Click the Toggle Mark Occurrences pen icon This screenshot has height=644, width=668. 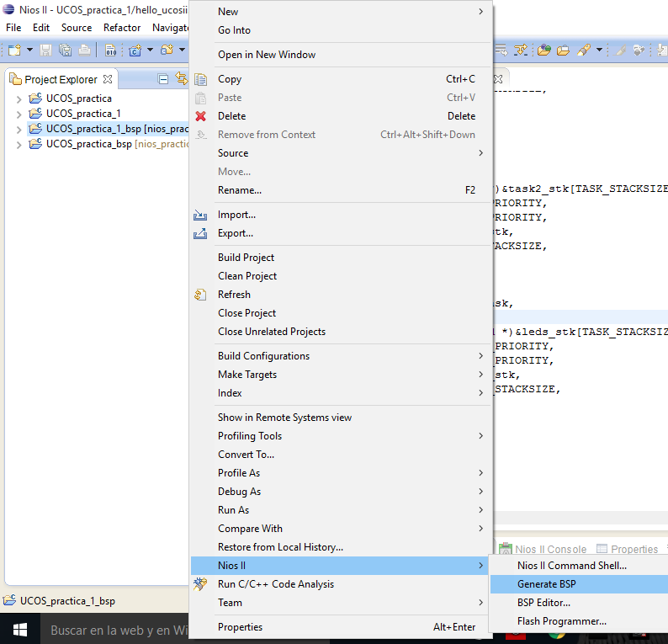[x=621, y=51]
